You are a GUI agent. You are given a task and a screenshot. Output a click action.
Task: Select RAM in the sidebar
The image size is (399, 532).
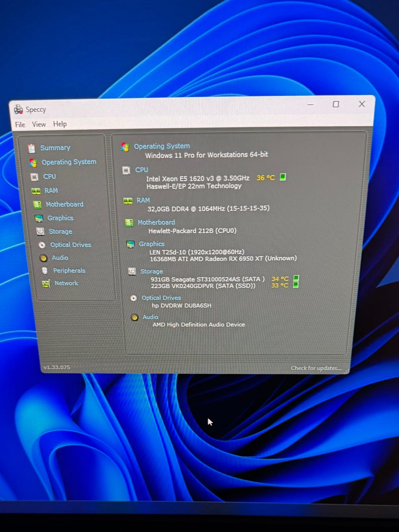(x=51, y=190)
